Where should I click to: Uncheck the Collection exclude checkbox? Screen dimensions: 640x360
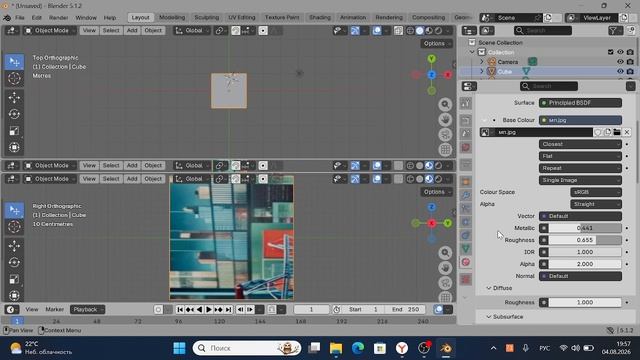[611, 52]
